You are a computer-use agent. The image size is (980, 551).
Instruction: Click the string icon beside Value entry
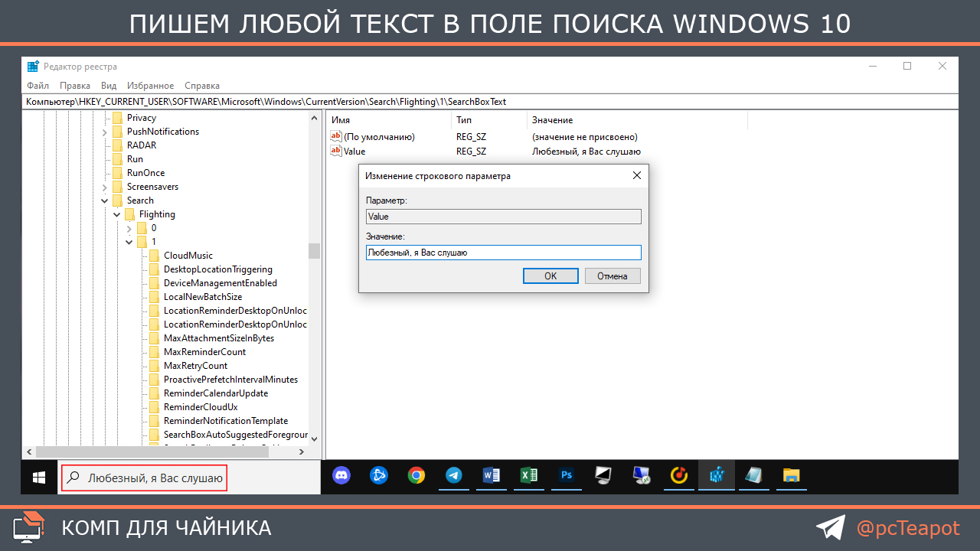(336, 151)
